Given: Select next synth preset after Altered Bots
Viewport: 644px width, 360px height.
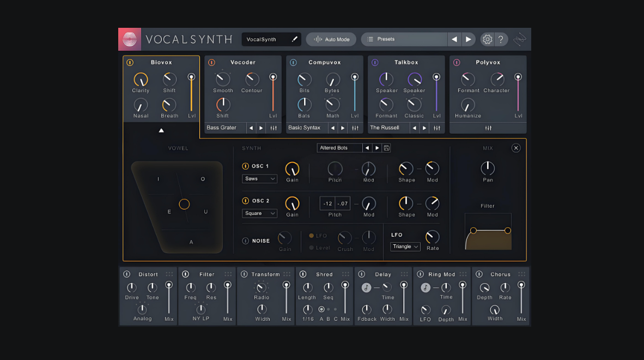Looking at the screenshot, I should [377, 148].
